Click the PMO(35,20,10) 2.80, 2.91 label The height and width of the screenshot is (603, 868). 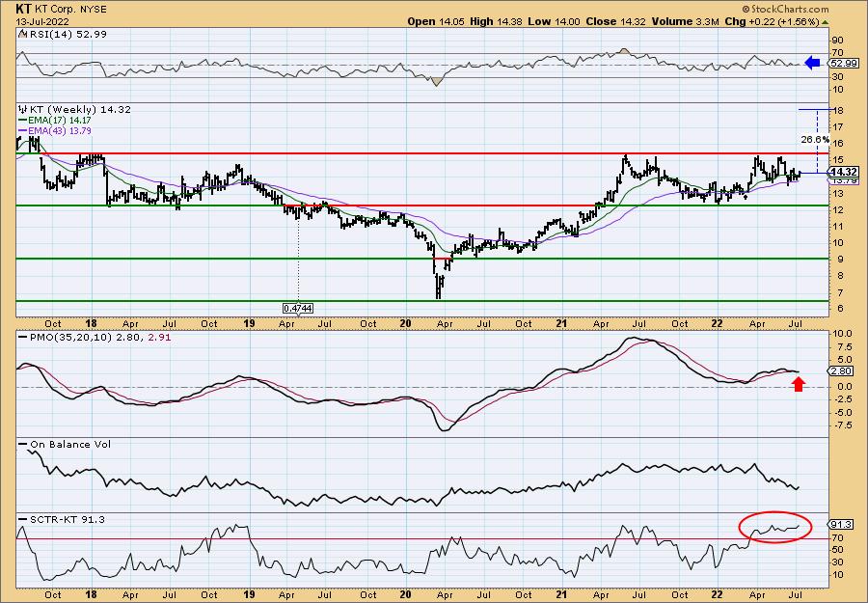tap(100, 337)
